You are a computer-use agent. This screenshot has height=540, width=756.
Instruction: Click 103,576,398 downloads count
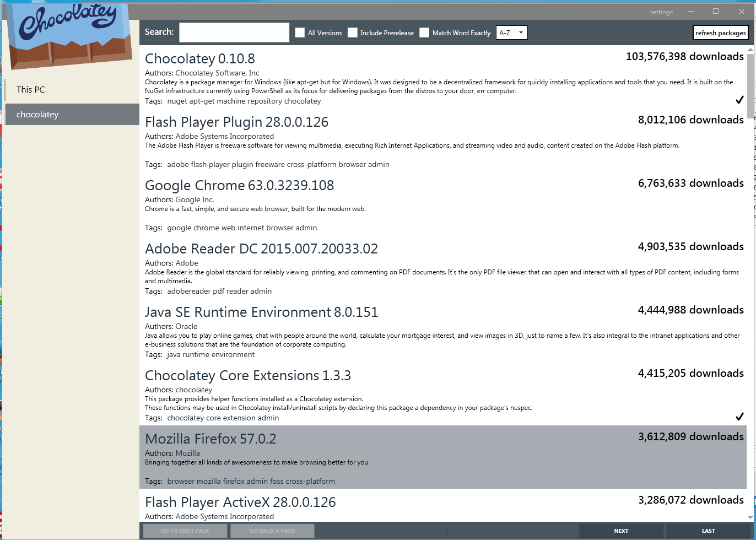pyautogui.click(x=685, y=56)
